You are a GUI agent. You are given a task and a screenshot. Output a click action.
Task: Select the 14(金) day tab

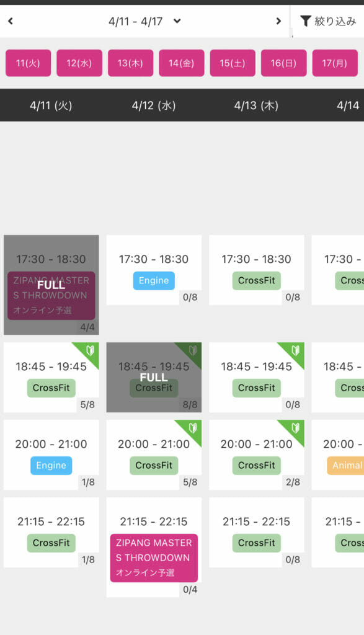pyautogui.click(x=182, y=63)
